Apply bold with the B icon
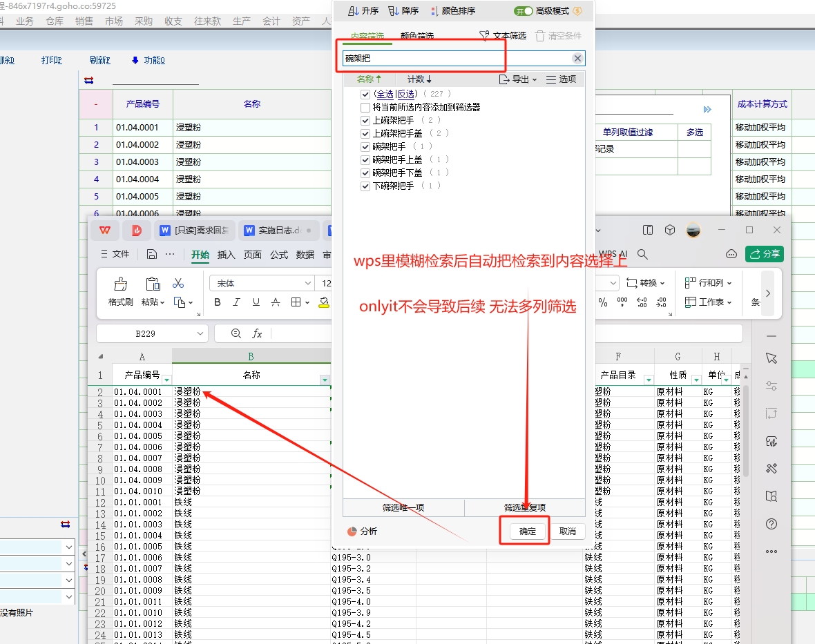The image size is (815, 644). pos(218,302)
